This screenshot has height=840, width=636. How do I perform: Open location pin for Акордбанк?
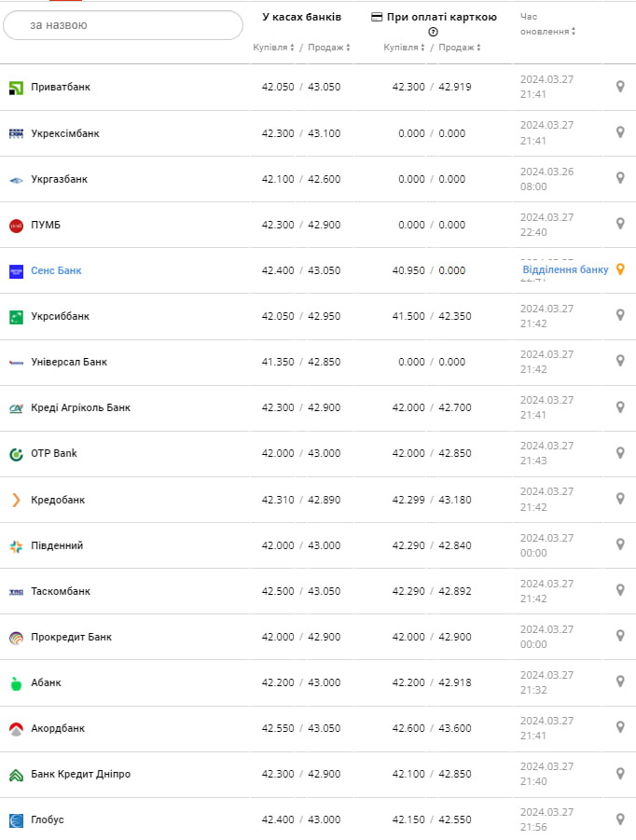point(620,727)
